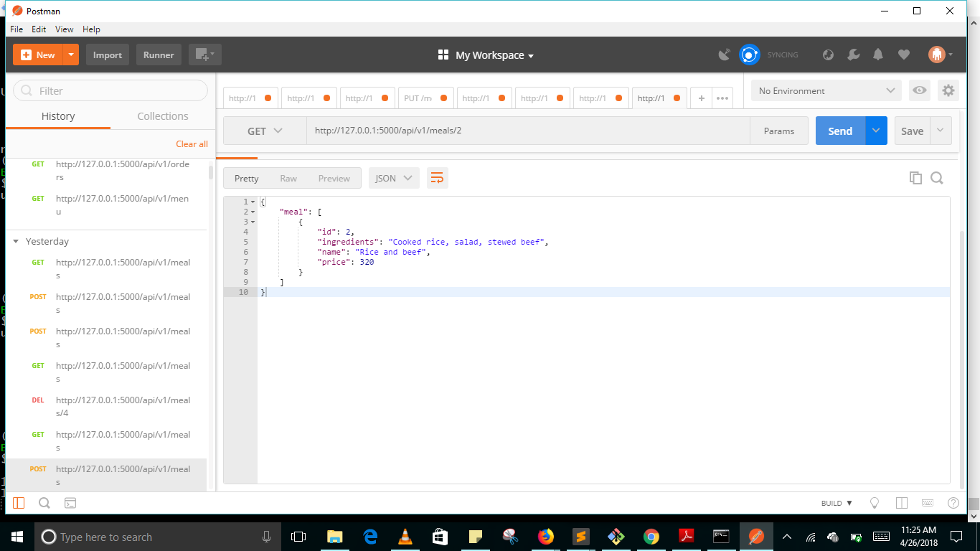Open the Help menu
Screen dimensions: 980x551
tap(91, 29)
